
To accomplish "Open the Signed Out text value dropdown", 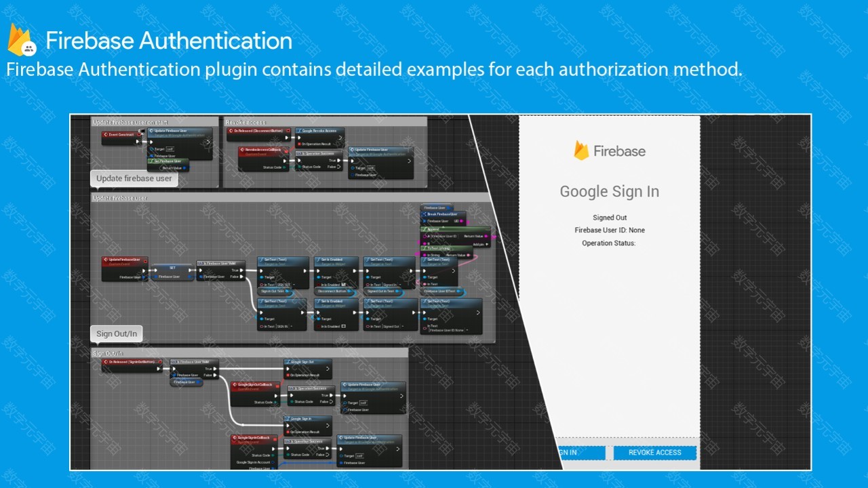I will (403, 327).
